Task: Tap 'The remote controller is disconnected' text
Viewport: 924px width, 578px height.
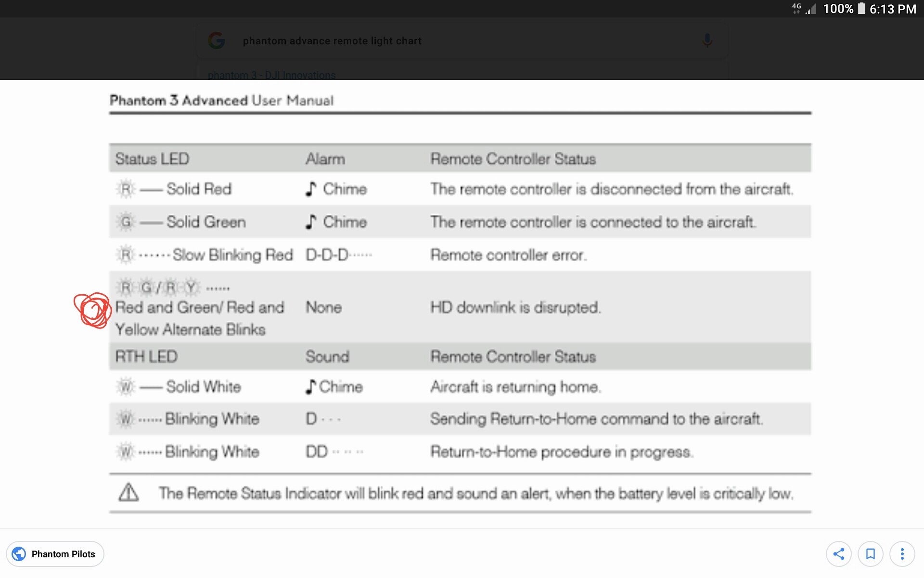Action: click(x=612, y=189)
